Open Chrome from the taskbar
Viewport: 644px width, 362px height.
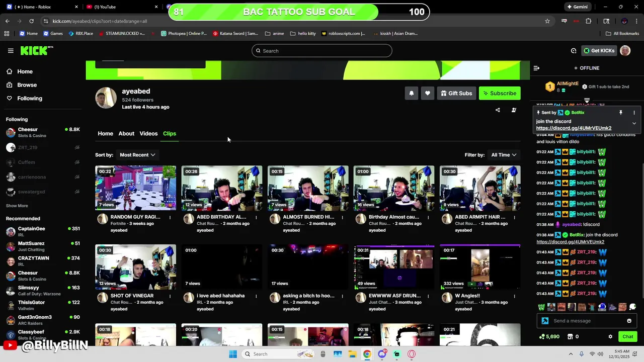click(x=367, y=354)
